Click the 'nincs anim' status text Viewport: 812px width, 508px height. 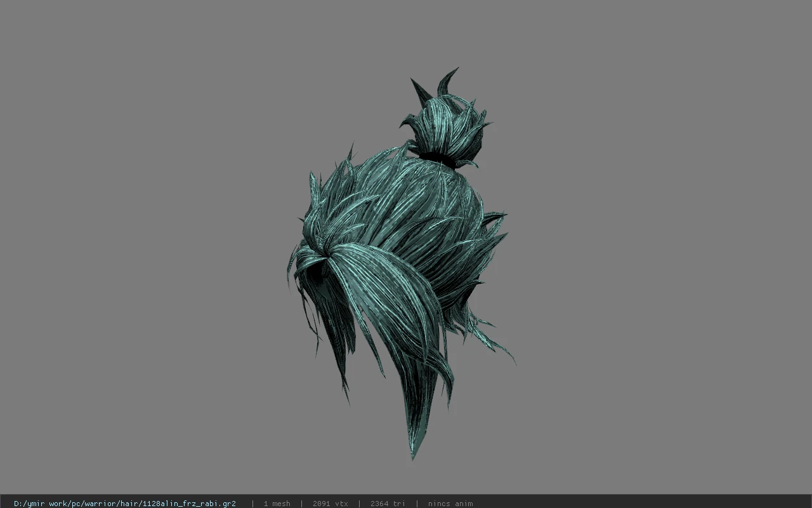[x=450, y=504]
